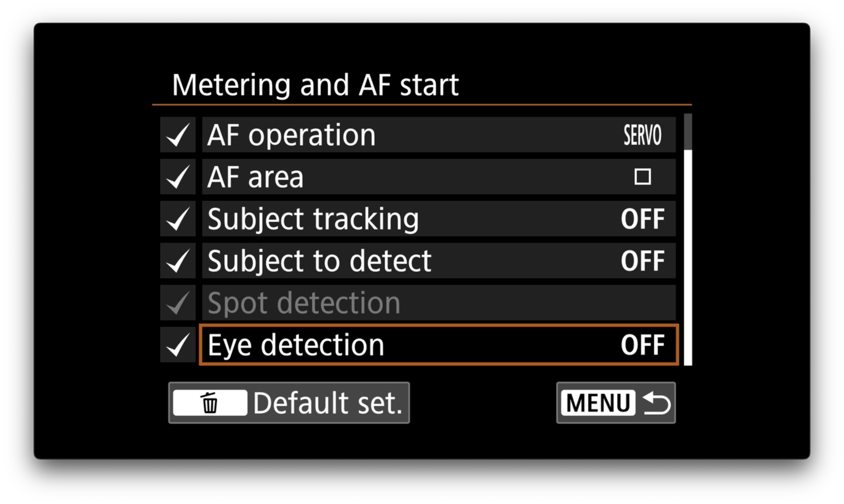Click the trash can icon beside Default set.
844x504 pixels.
(x=210, y=403)
